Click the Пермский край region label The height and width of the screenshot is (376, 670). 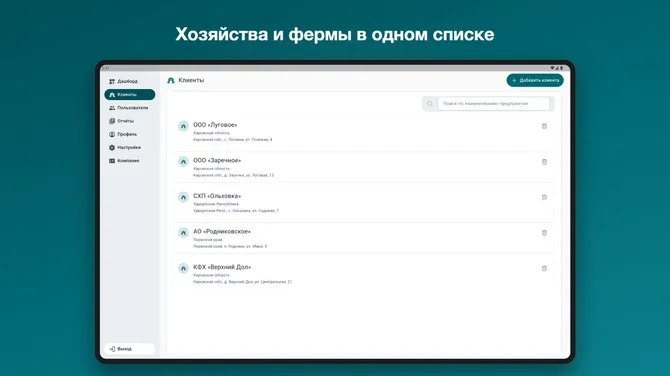208,240
